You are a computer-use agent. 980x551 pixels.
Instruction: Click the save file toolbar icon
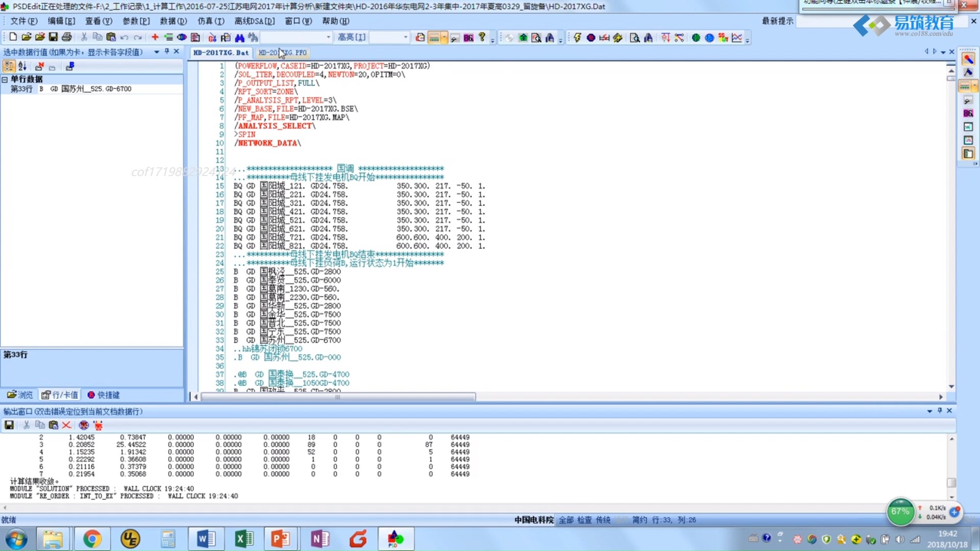pyautogui.click(x=53, y=37)
